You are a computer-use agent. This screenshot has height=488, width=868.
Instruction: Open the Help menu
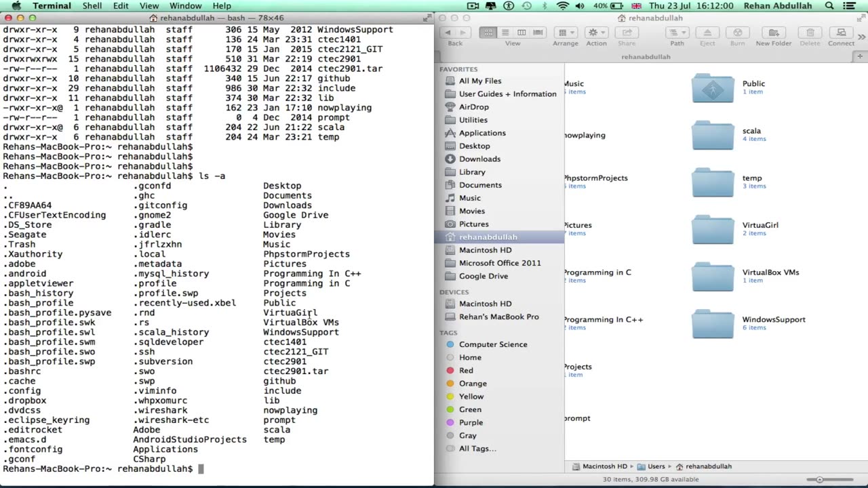click(222, 6)
